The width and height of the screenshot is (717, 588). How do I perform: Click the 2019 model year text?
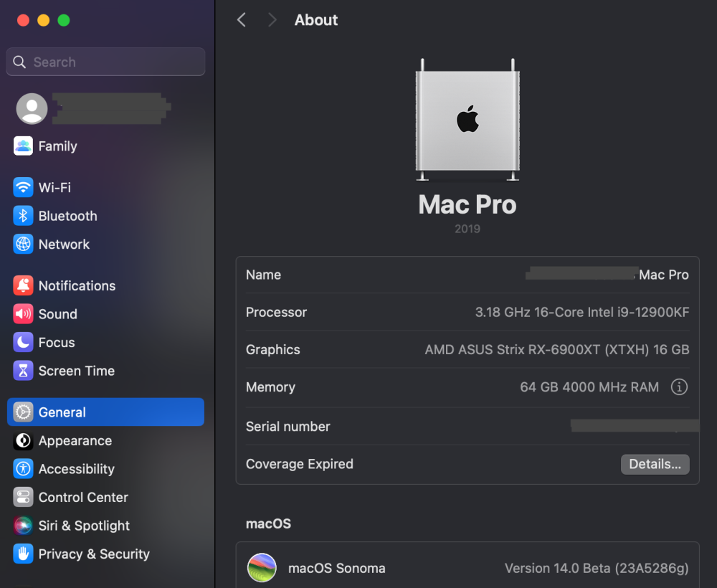tap(467, 229)
